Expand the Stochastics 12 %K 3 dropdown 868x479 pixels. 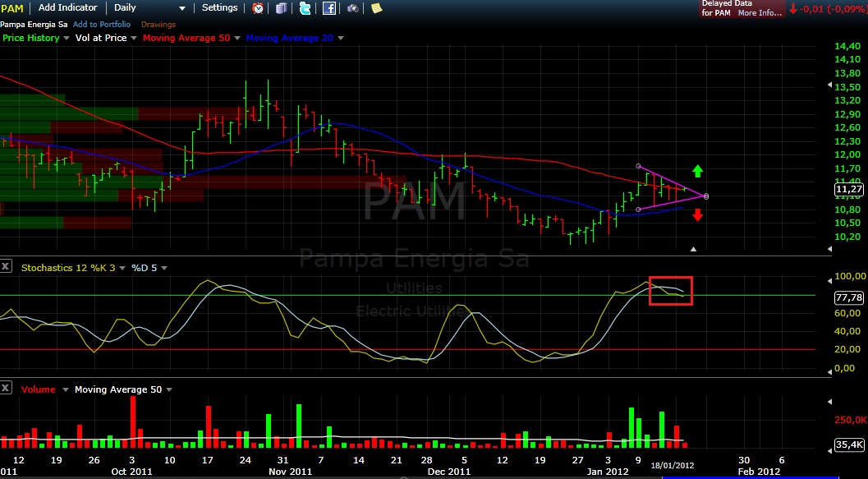point(122,268)
